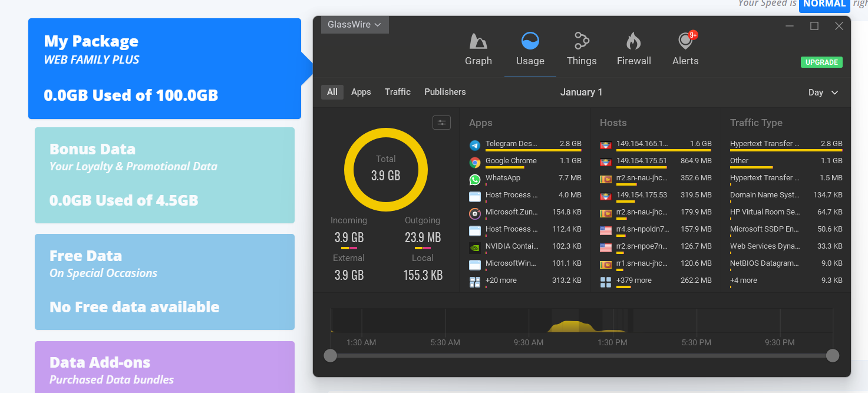Click the flag for rr2.sn-npoe7n host
This screenshot has height=393, width=868.
click(606, 247)
